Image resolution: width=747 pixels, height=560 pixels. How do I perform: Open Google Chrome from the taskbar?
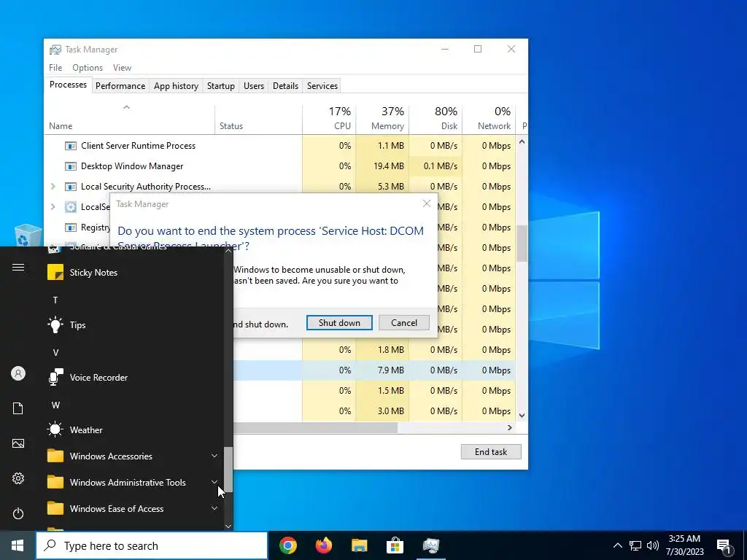[287, 545]
